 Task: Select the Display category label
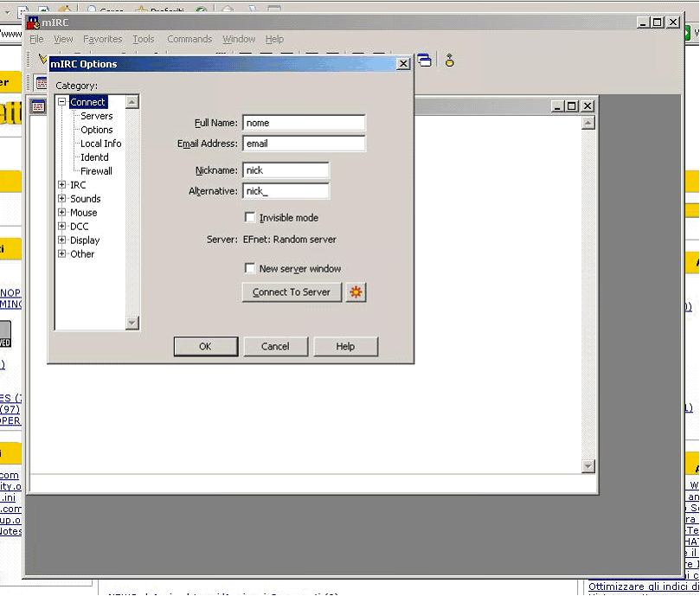click(x=85, y=240)
